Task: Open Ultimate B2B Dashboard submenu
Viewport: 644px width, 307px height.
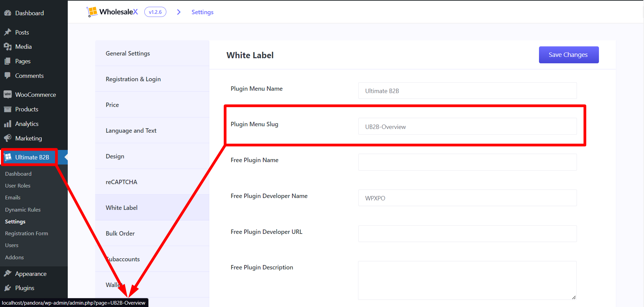Action: [x=18, y=174]
